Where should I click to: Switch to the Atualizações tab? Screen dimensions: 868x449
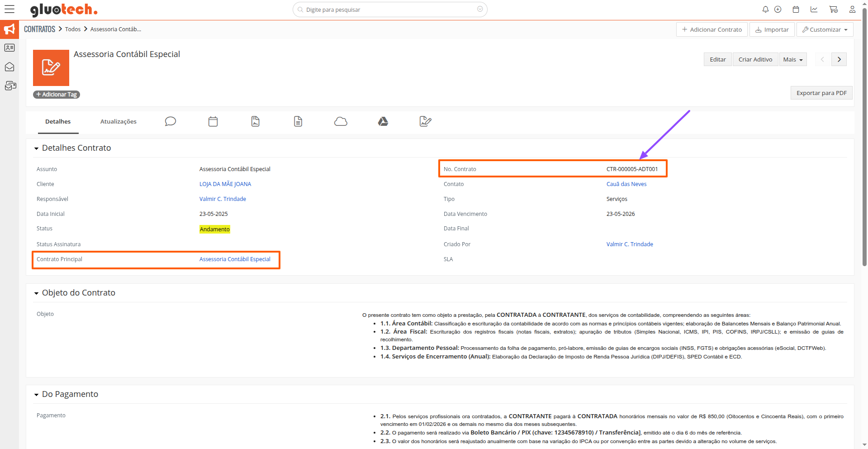pyautogui.click(x=118, y=121)
